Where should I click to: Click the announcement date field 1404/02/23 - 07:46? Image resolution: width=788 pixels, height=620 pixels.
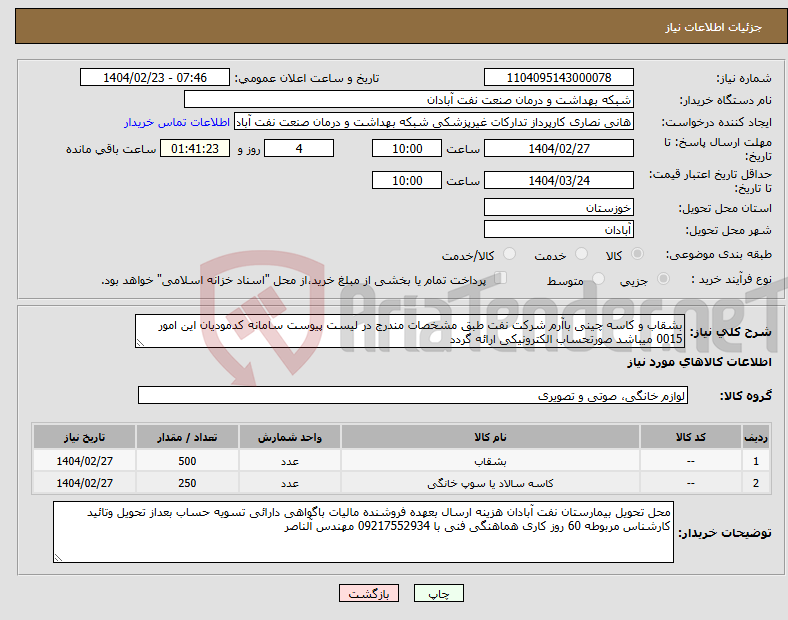click(x=155, y=78)
